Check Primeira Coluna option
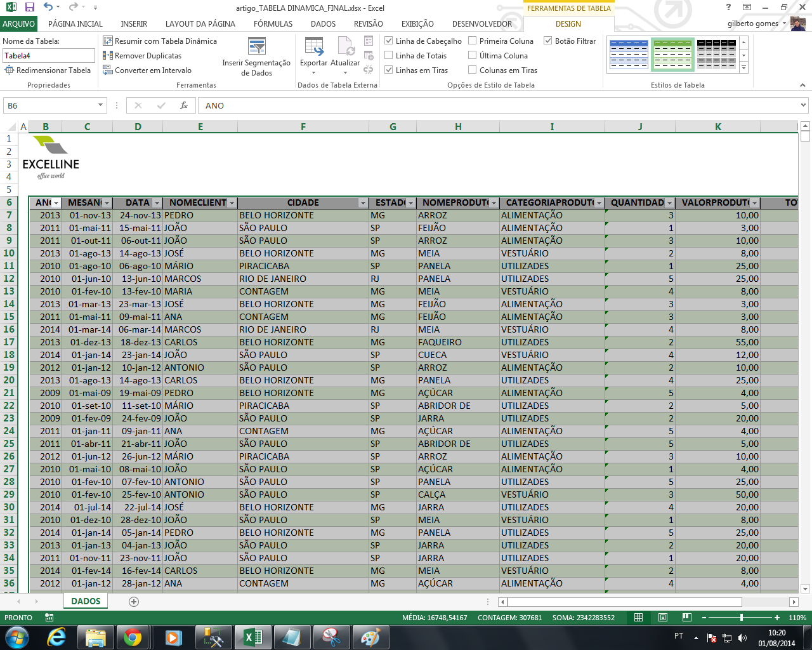This screenshot has height=650, width=812. [x=471, y=40]
